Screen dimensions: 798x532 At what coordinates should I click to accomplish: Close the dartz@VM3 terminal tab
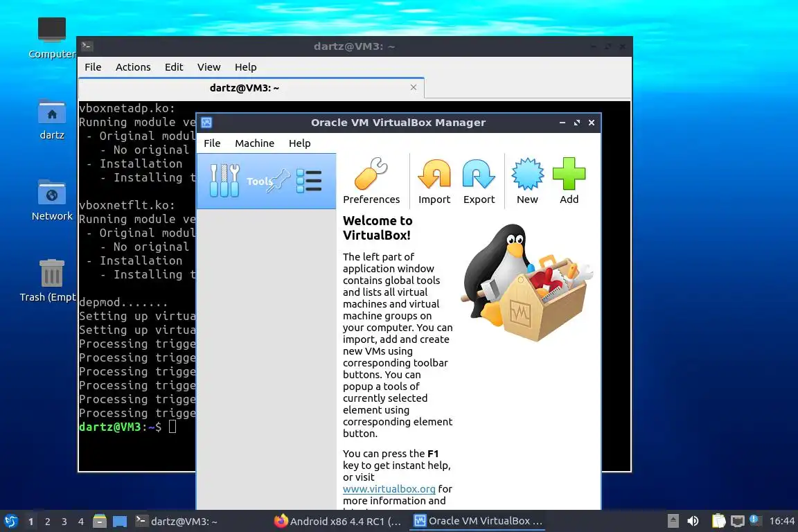pos(414,87)
